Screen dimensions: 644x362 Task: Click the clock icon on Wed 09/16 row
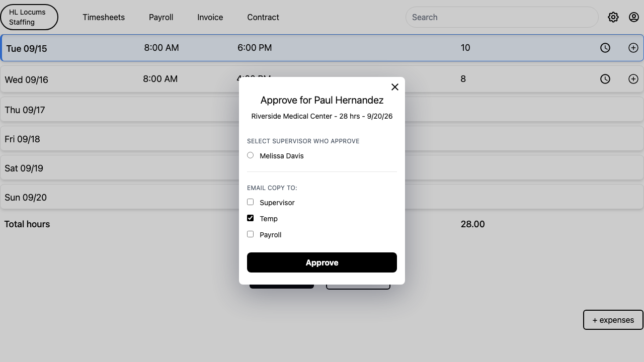click(605, 79)
